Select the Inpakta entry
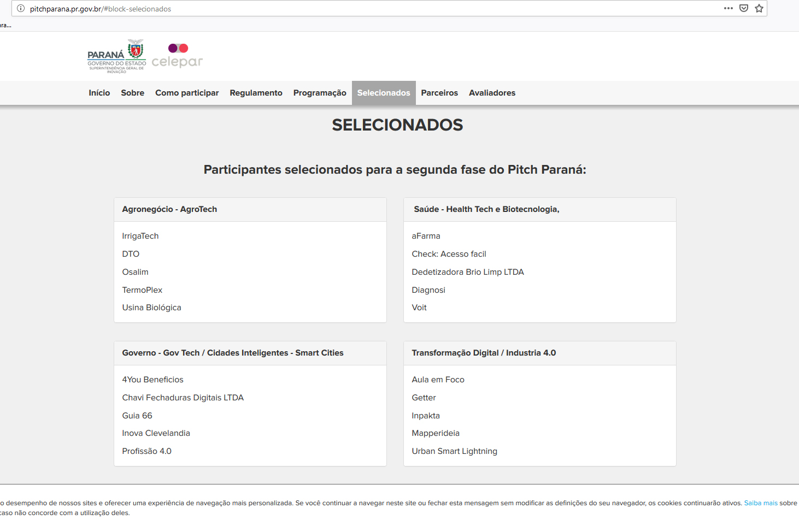This screenshot has width=799, height=532. [426, 416]
